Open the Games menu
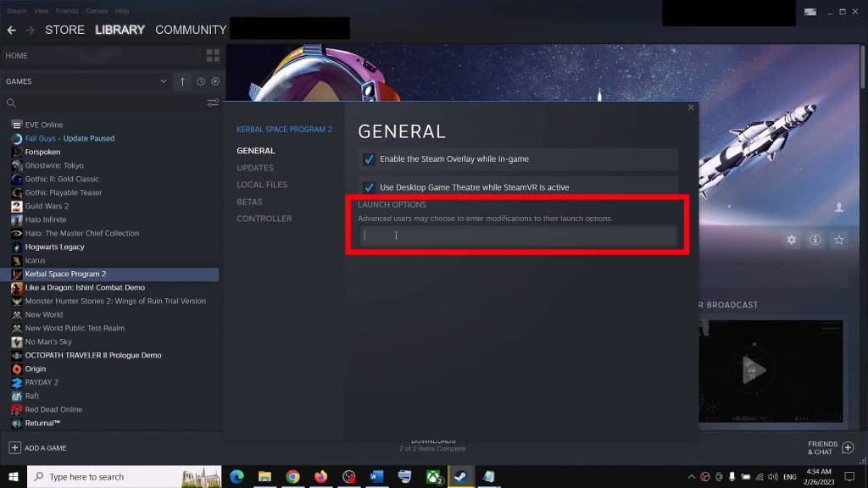Image resolution: width=868 pixels, height=488 pixels. 97,11
